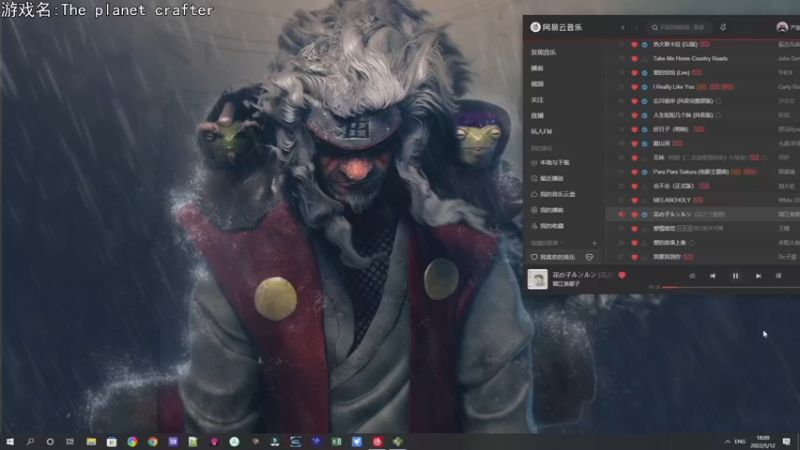Unlike the I Really Like You song
800x450 pixels.
(634, 87)
